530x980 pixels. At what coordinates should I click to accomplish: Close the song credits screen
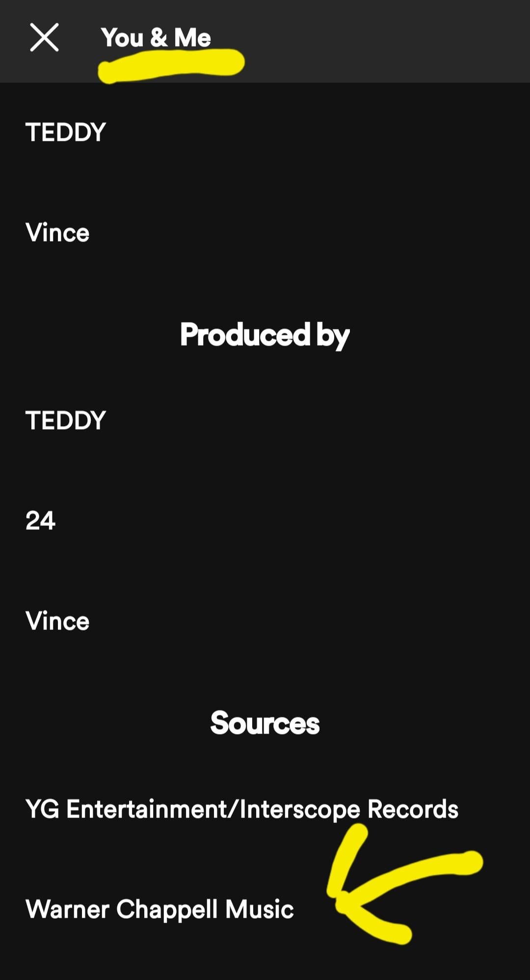[44, 37]
